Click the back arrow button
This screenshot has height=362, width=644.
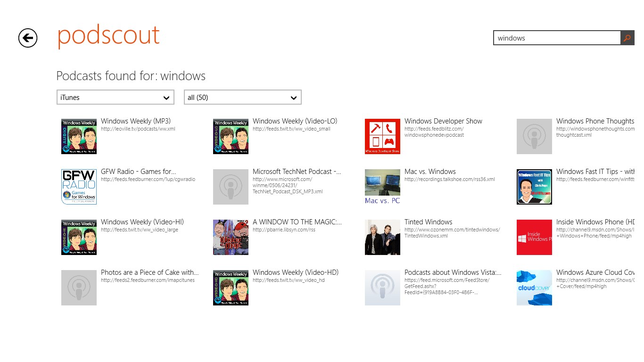pyautogui.click(x=28, y=38)
